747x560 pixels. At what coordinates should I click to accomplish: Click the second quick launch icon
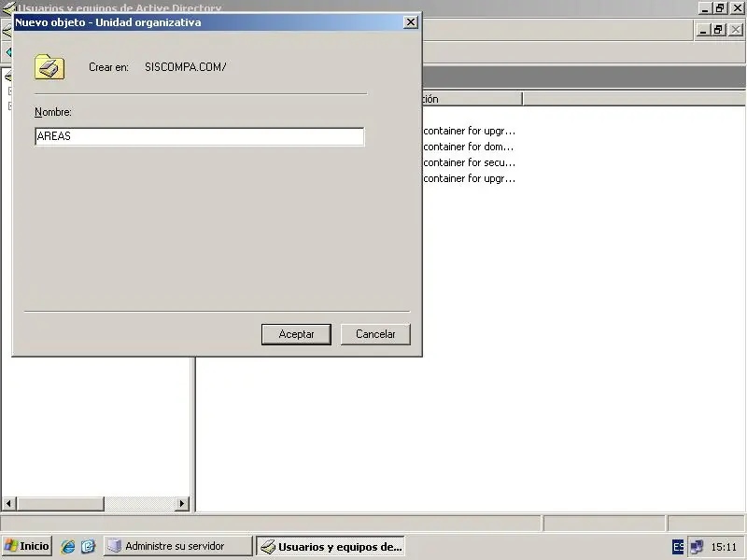point(88,546)
